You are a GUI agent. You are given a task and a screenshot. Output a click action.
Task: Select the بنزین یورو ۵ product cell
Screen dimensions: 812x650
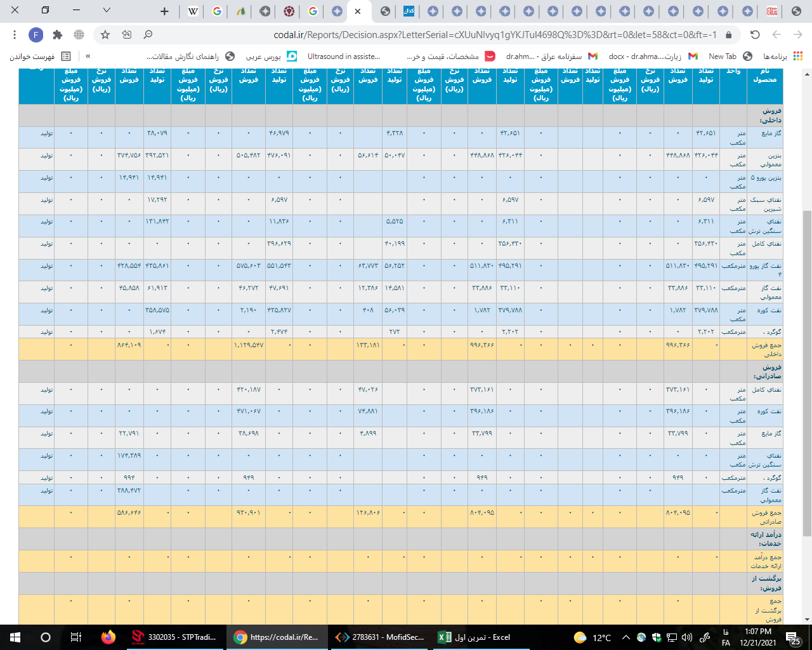(x=765, y=182)
